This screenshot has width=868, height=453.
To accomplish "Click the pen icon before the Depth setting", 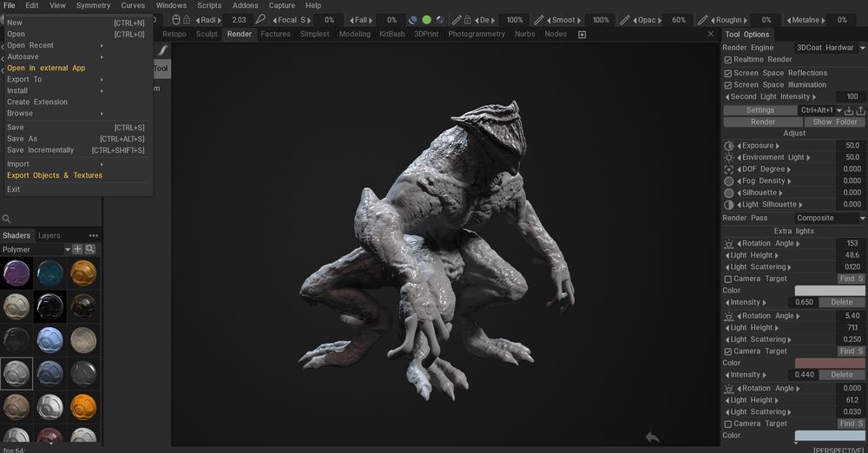I will [457, 20].
